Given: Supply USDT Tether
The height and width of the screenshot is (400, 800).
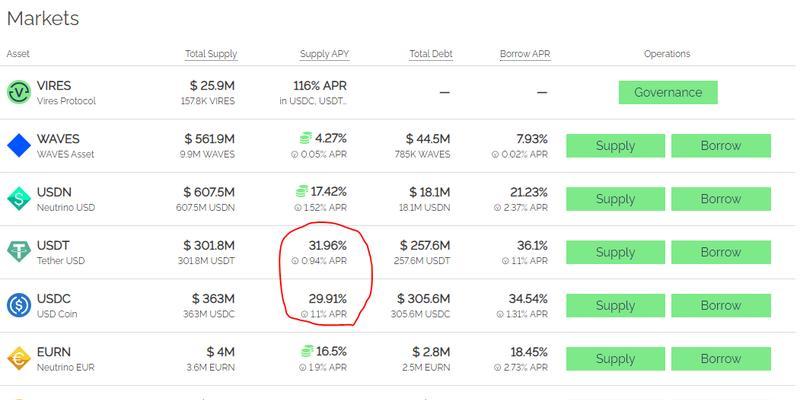Looking at the screenshot, I should [615, 252].
